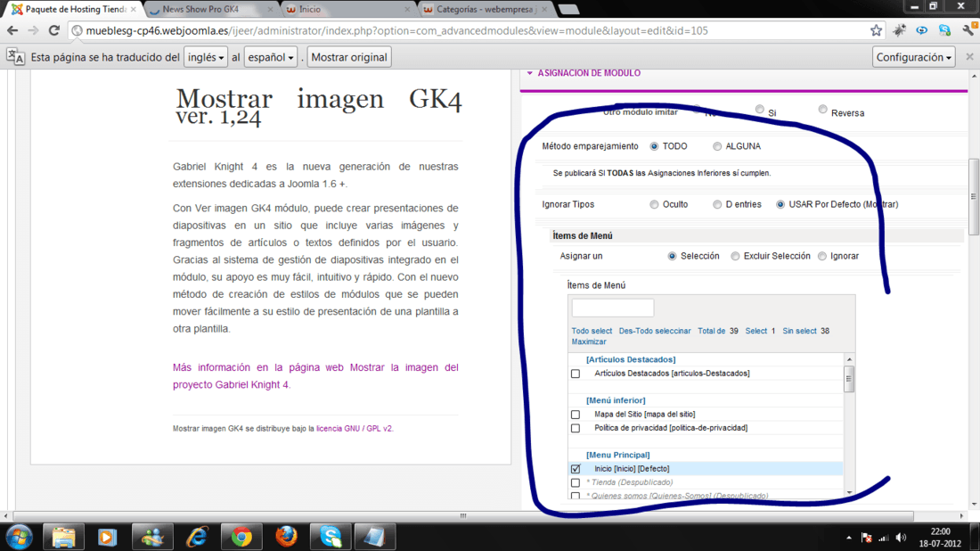Click the Select filter link

click(755, 331)
